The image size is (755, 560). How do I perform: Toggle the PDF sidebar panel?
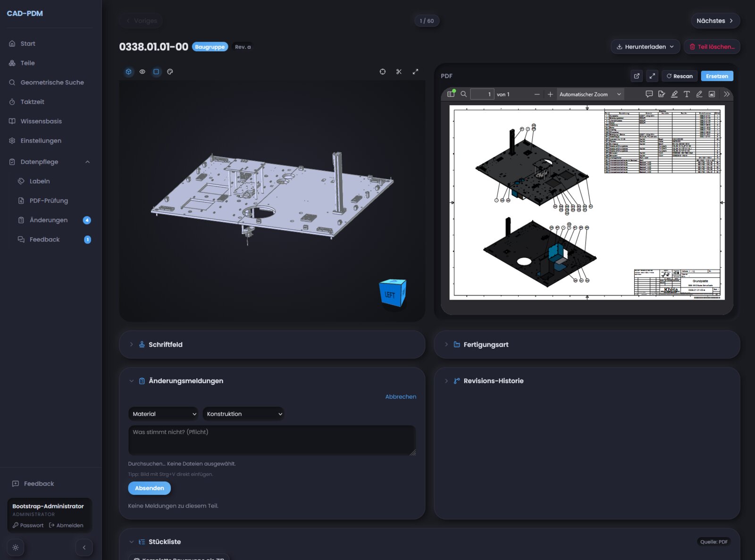(451, 94)
